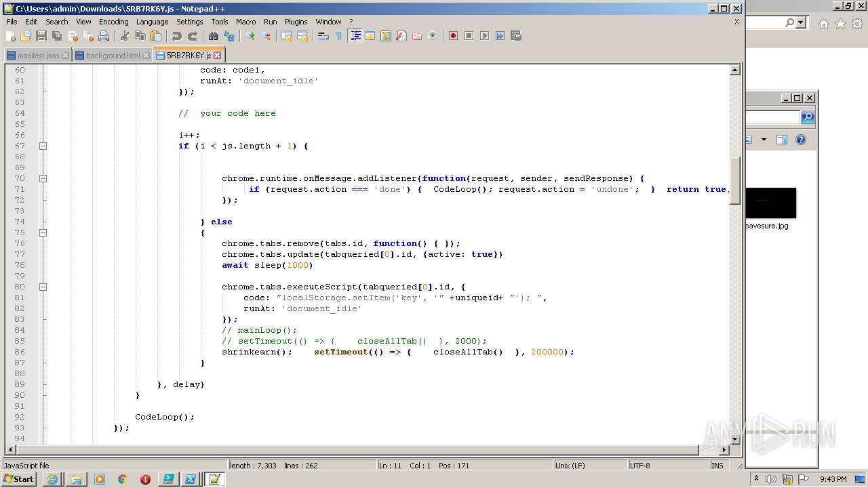The width and height of the screenshot is (868, 488).
Task: Toggle the indent guide toolbar button
Action: (355, 36)
